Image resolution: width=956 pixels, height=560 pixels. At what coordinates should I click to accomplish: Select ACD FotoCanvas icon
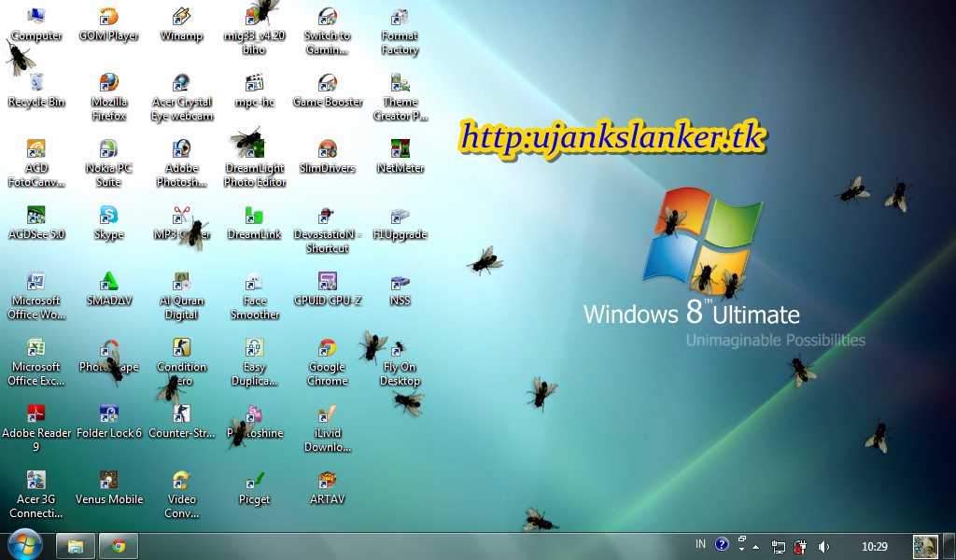tap(36, 163)
